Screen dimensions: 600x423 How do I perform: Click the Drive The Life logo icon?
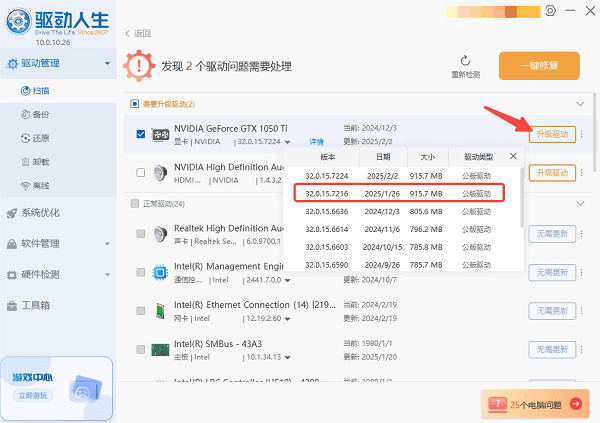18,21
